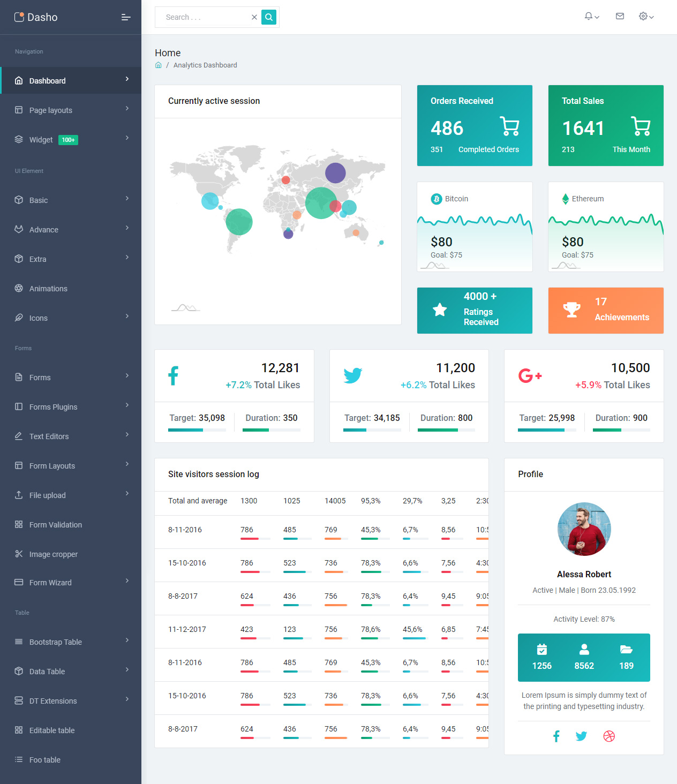Click the Total Sales shopping cart icon
Viewport: 677px width, 784px height.
641,126
